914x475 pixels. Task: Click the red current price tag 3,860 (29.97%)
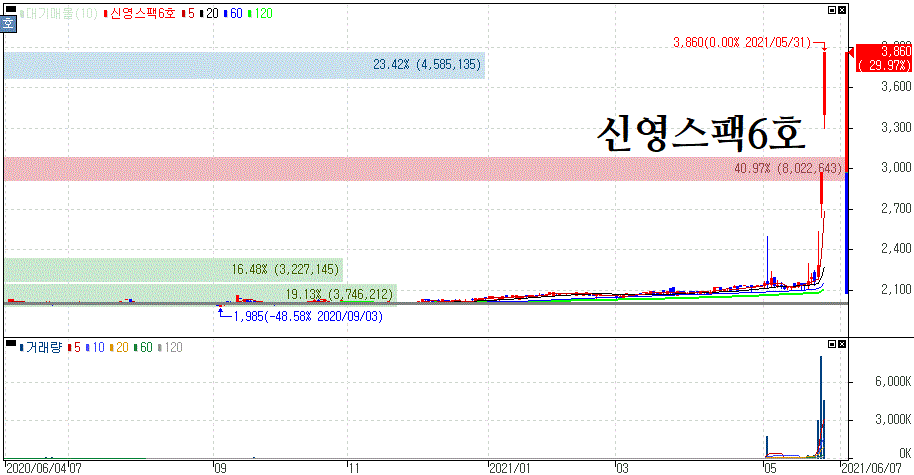(884, 58)
